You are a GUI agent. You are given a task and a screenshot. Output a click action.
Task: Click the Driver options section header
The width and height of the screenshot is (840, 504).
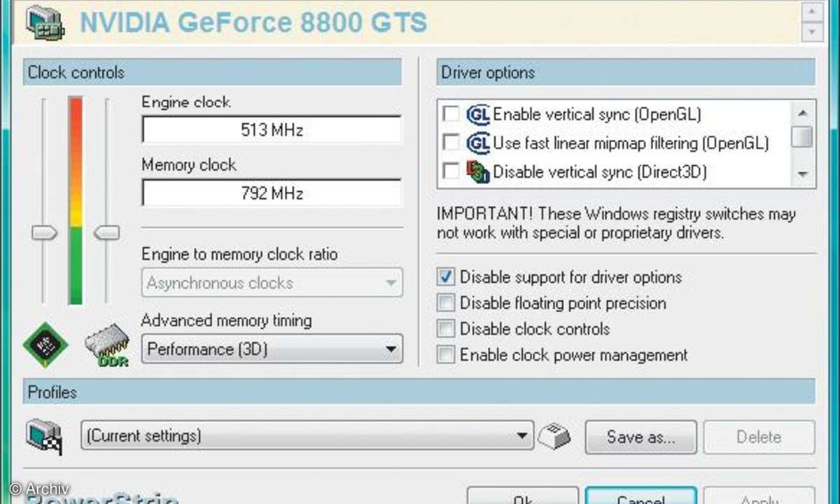click(x=626, y=72)
